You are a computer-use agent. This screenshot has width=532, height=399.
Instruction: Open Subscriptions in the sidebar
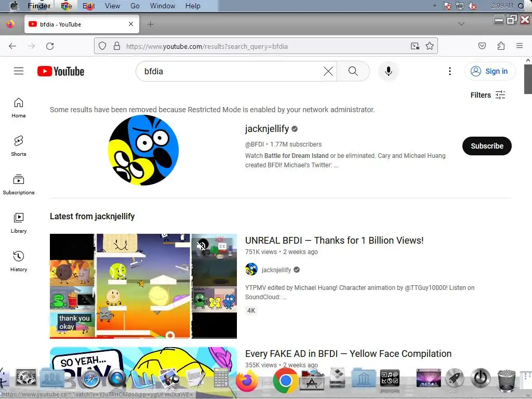click(x=19, y=184)
